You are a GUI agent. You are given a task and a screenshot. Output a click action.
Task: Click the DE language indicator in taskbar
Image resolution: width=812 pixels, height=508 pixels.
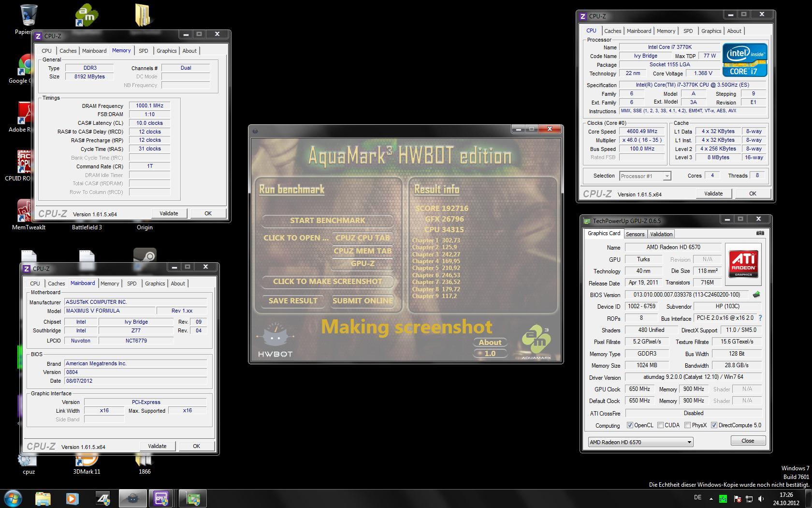[697, 497]
